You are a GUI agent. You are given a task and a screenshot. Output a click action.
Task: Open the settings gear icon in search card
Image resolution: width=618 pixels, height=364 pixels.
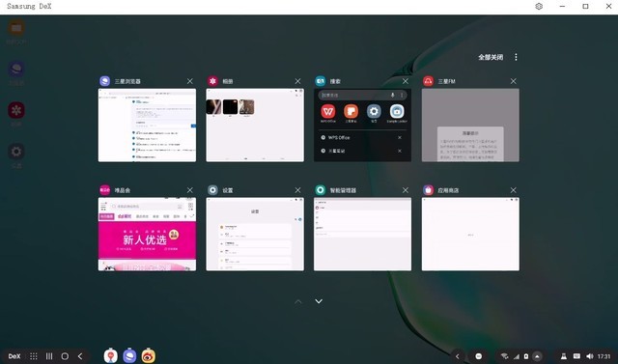point(374,112)
